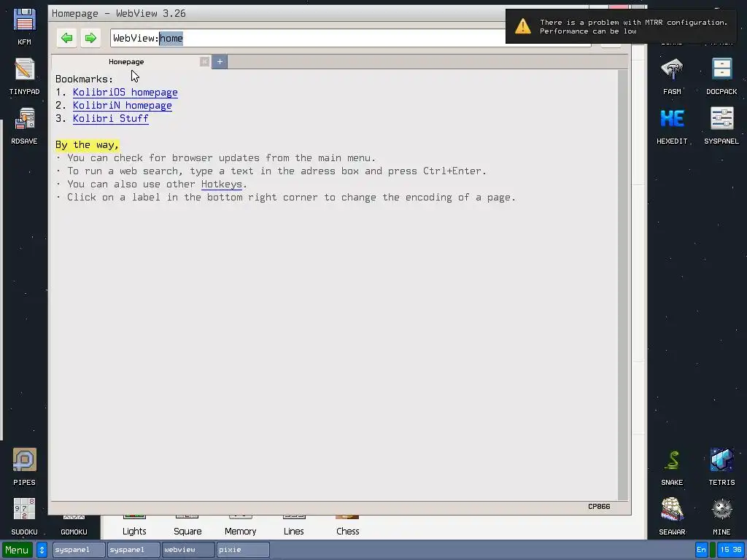This screenshot has height=560, width=747.
Task: Close the Homepage tab
Action: pyautogui.click(x=204, y=61)
